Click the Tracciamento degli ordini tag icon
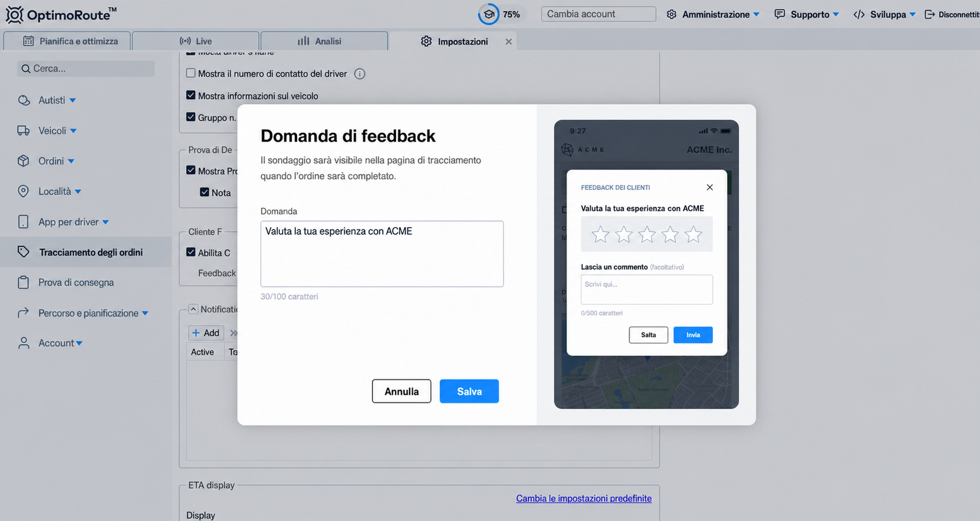 tap(23, 252)
